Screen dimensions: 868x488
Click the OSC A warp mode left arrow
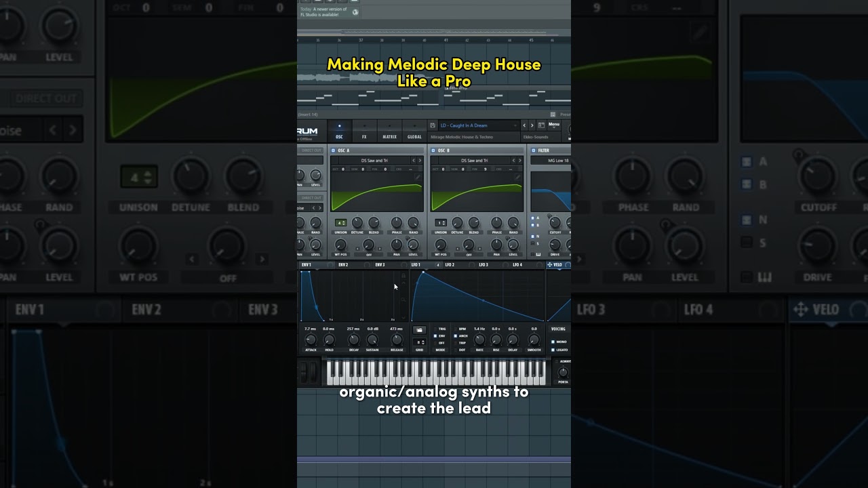pos(357,249)
